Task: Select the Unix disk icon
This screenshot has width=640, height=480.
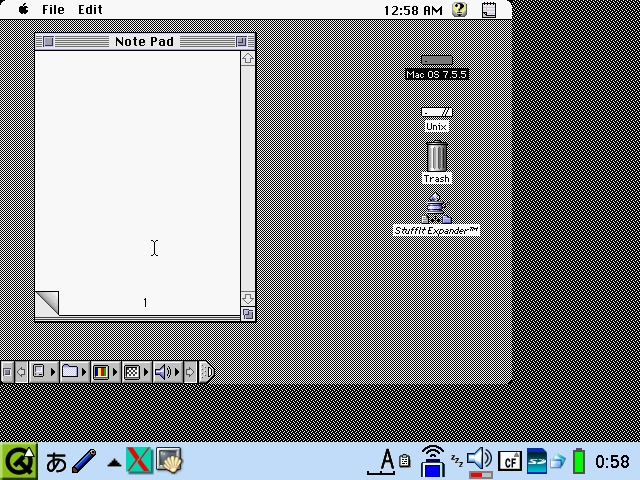Action: [437, 113]
